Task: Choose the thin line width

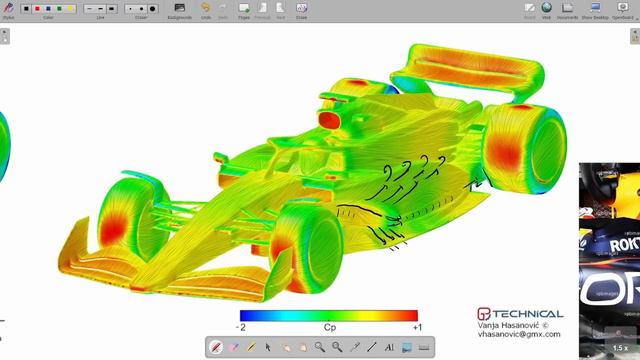Action: coord(89,9)
